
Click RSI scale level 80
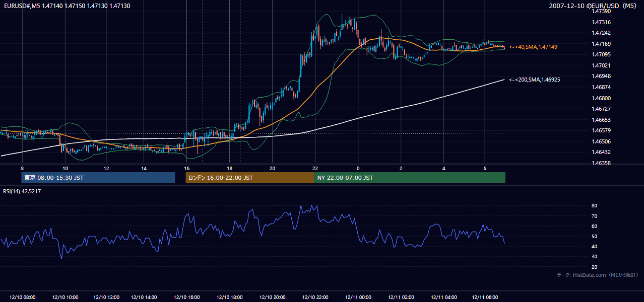[x=595, y=206]
